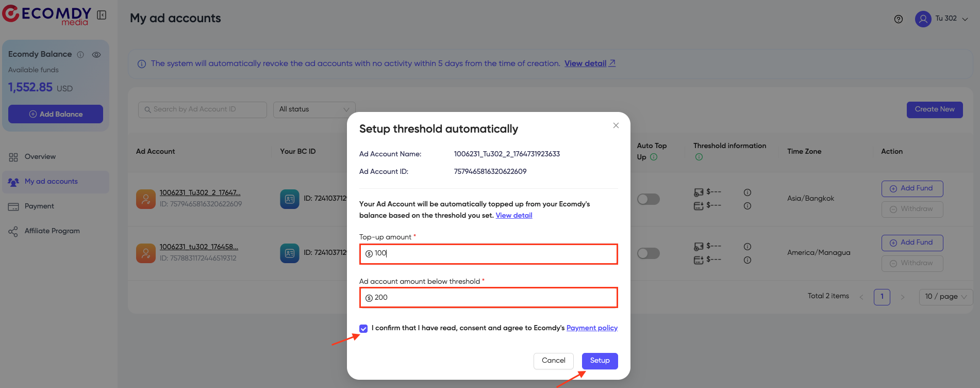This screenshot has height=388, width=980.
Task: Close the Setup threshold dialog
Action: click(x=616, y=125)
